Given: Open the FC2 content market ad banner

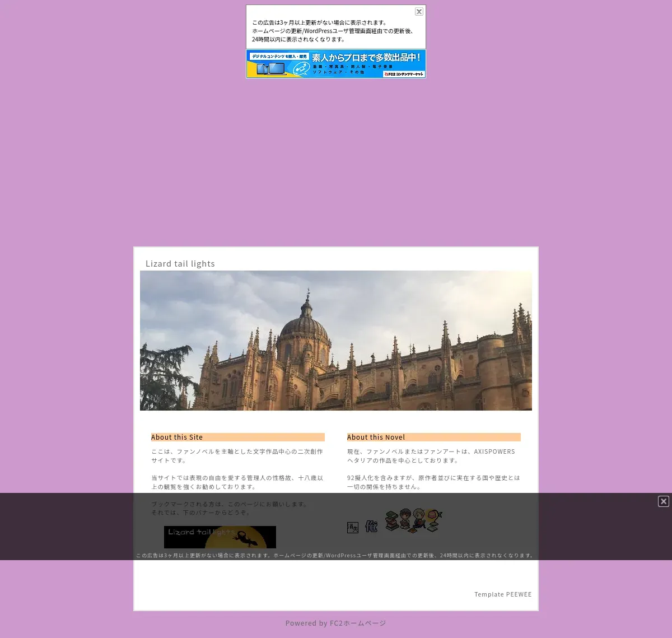Looking at the screenshot, I should [x=336, y=64].
